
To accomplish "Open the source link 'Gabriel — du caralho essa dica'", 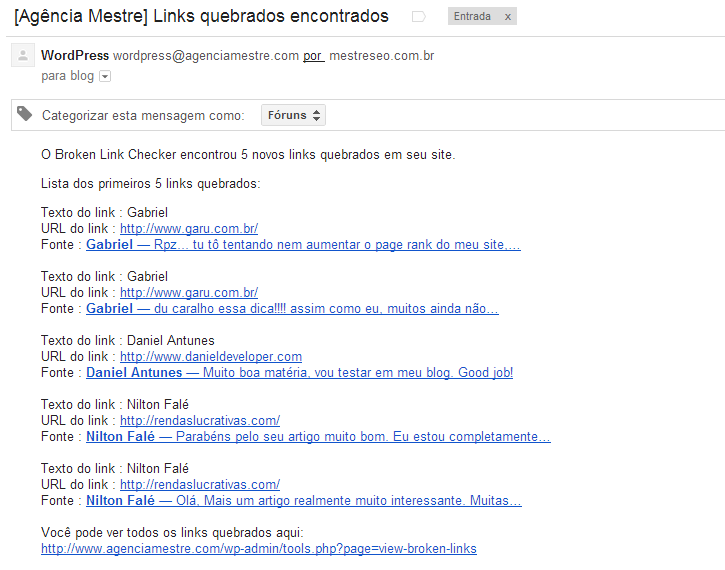I will coord(292,309).
